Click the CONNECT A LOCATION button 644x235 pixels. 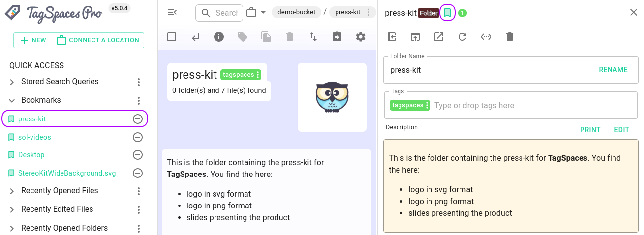(98, 40)
